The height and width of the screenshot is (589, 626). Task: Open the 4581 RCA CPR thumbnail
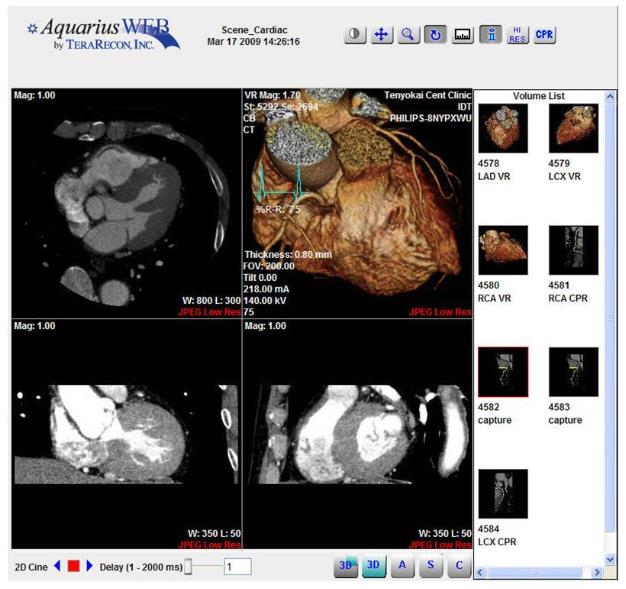click(x=574, y=250)
